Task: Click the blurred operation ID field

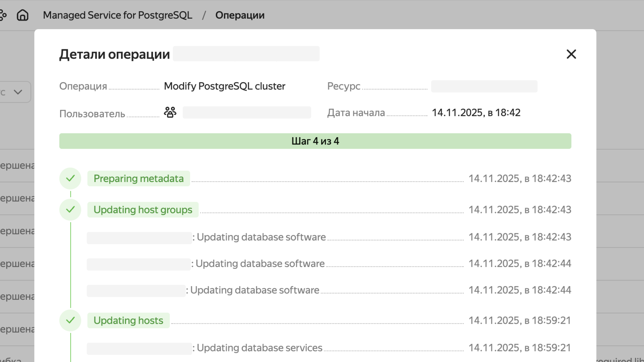Action: (x=246, y=54)
